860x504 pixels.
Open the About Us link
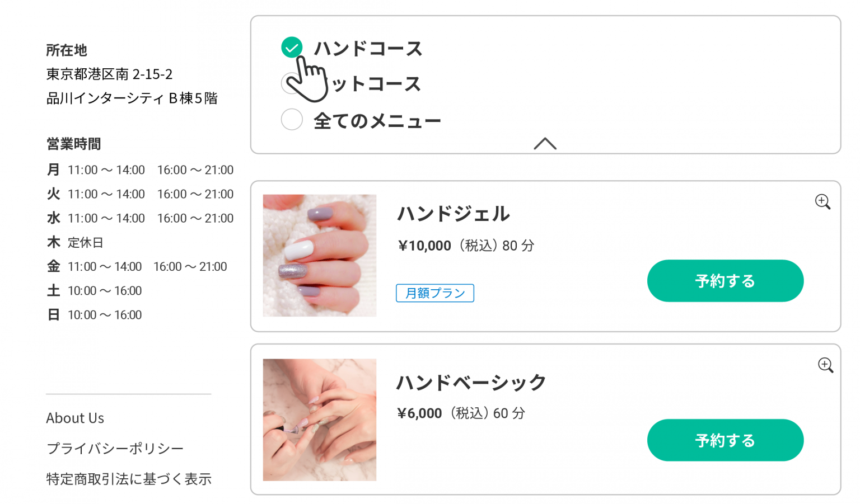75,418
